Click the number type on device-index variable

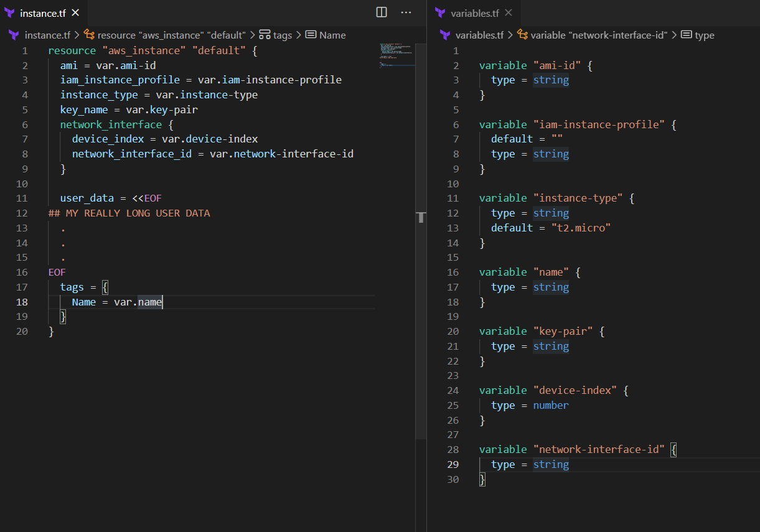[550, 406]
